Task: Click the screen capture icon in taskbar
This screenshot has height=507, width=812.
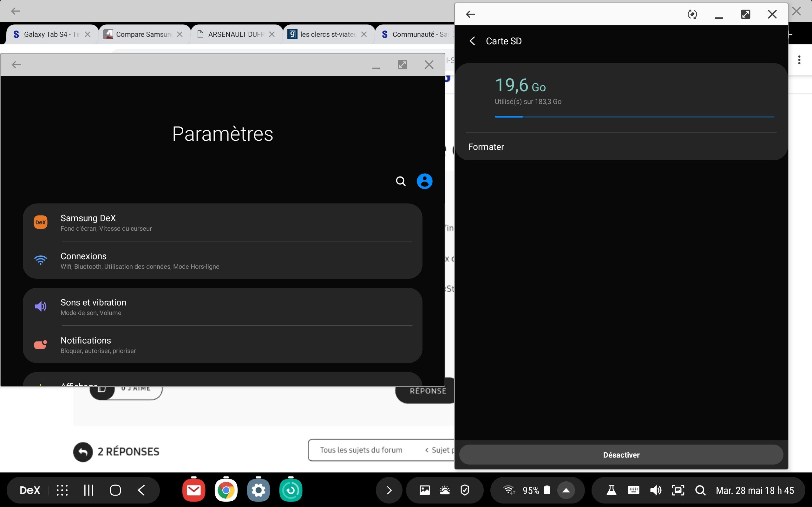Action: pos(678,490)
